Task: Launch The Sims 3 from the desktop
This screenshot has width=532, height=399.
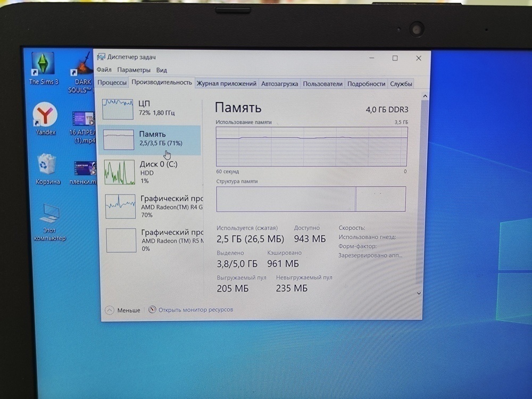Action: click(43, 63)
